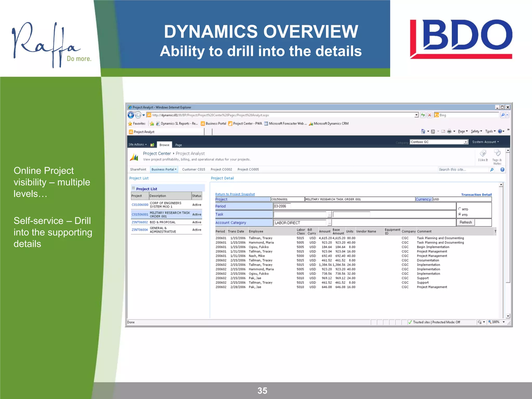Image resolution: width=532 pixels, height=399 pixels.
Task: Click the Read Mail icon
Action: (x=443, y=131)
